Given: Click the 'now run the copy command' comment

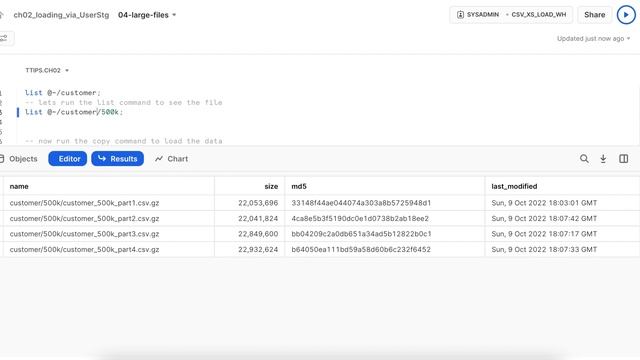Looking at the screenshot, I should coord(124,141).
